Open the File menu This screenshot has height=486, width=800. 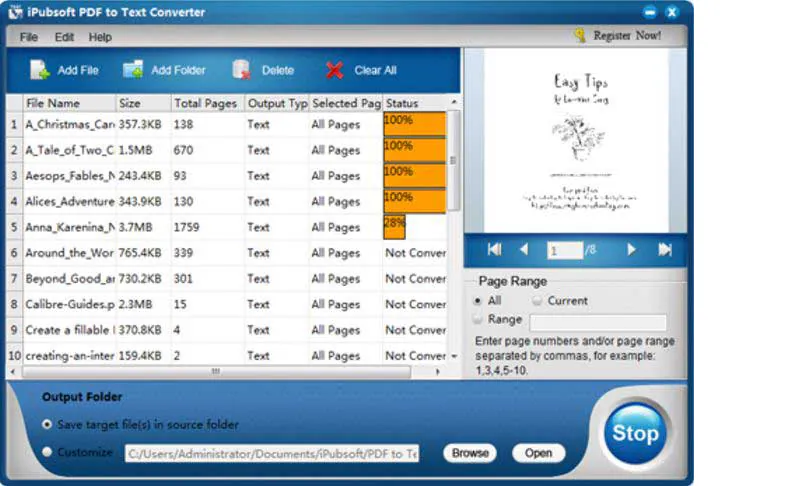pyautogui.click(x=29, y=37)
